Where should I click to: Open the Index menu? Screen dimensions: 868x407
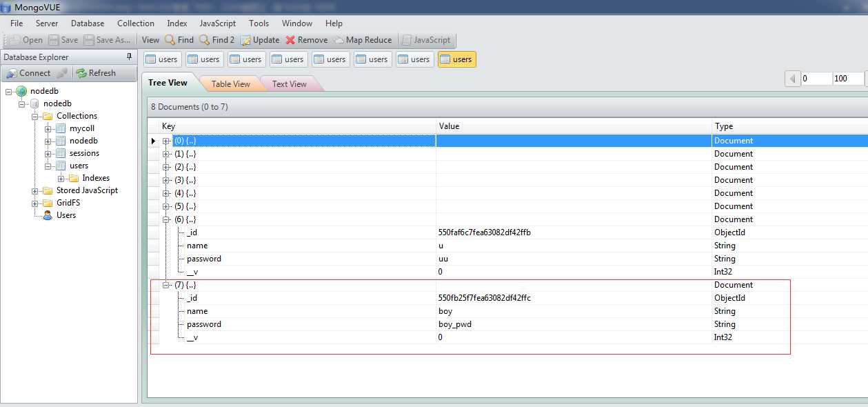(177, 23)
